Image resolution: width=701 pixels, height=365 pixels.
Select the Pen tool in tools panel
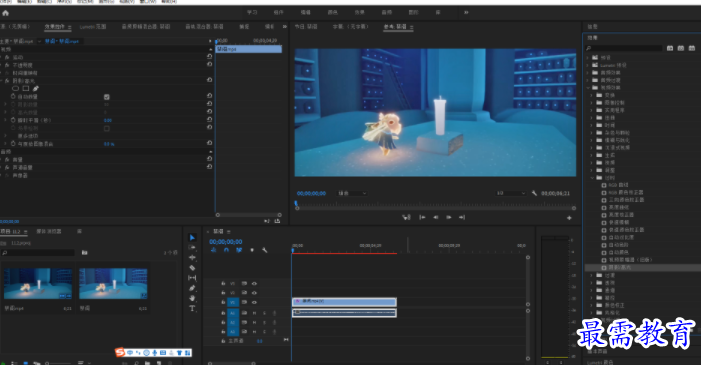tap(192, 288)
